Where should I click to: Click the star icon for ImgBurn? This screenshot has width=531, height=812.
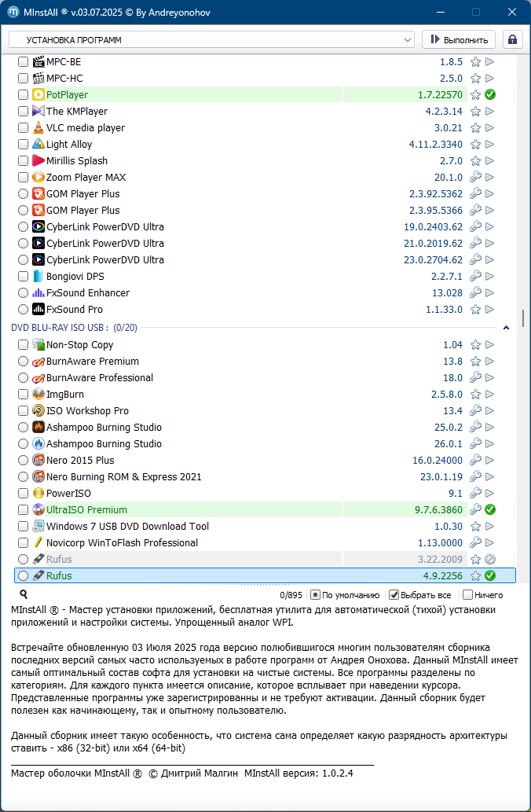click(475, 394)
